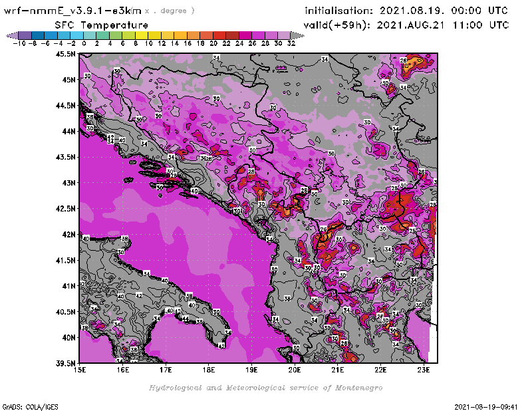532x411 pixels.
Task: Click the legend value 22
Action: tap(226, 43)
